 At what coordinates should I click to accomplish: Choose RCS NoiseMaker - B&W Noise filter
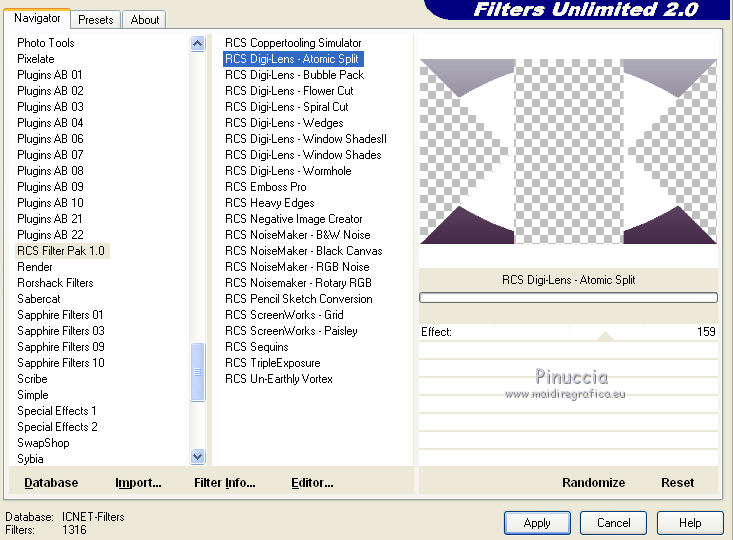click(x=298, y=235)
